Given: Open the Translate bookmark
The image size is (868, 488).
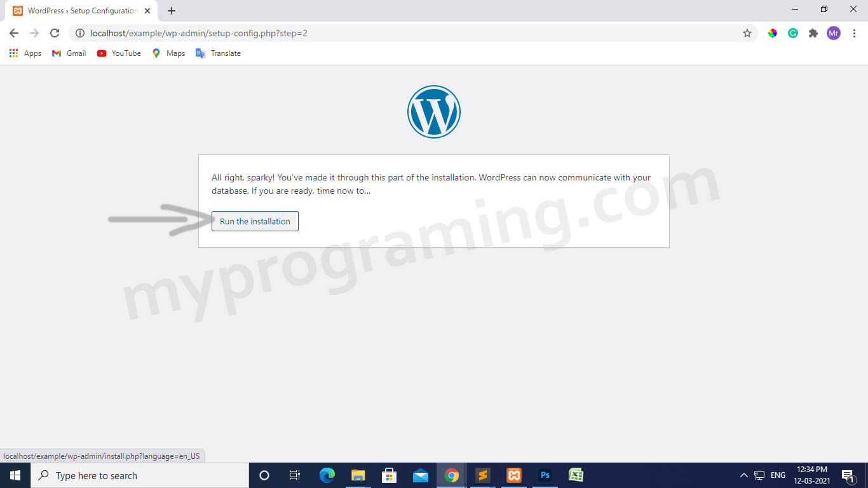Looking at the screenshot, I should coord(218,53).
